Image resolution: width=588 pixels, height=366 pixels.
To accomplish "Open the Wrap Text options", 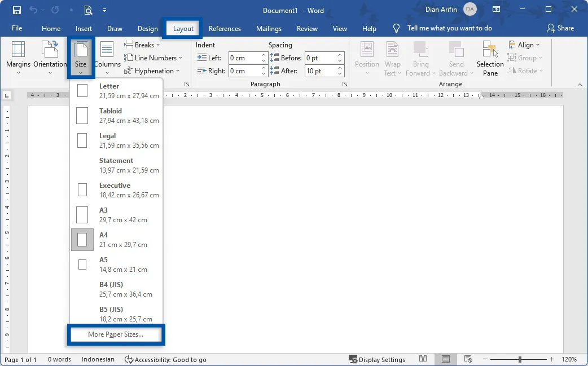I will click(392, 56).
